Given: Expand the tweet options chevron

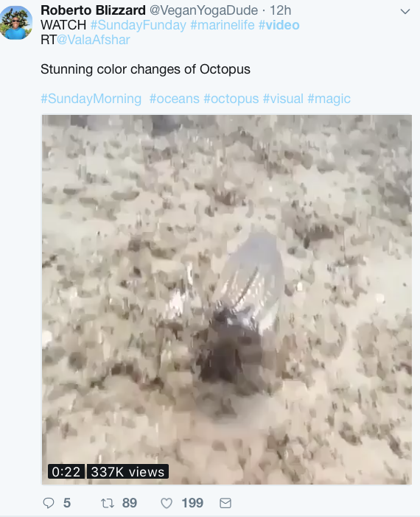Looking at the screenshot, I should [405, 12].
